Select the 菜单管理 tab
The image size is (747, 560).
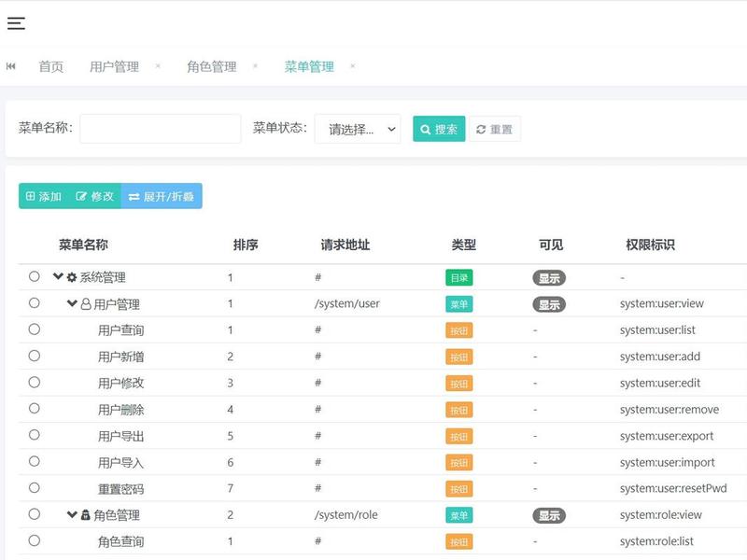pos(309,66)
